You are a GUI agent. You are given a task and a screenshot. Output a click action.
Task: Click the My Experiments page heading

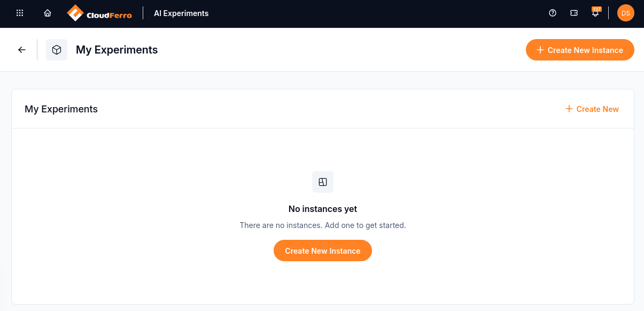tap(117, 50)
